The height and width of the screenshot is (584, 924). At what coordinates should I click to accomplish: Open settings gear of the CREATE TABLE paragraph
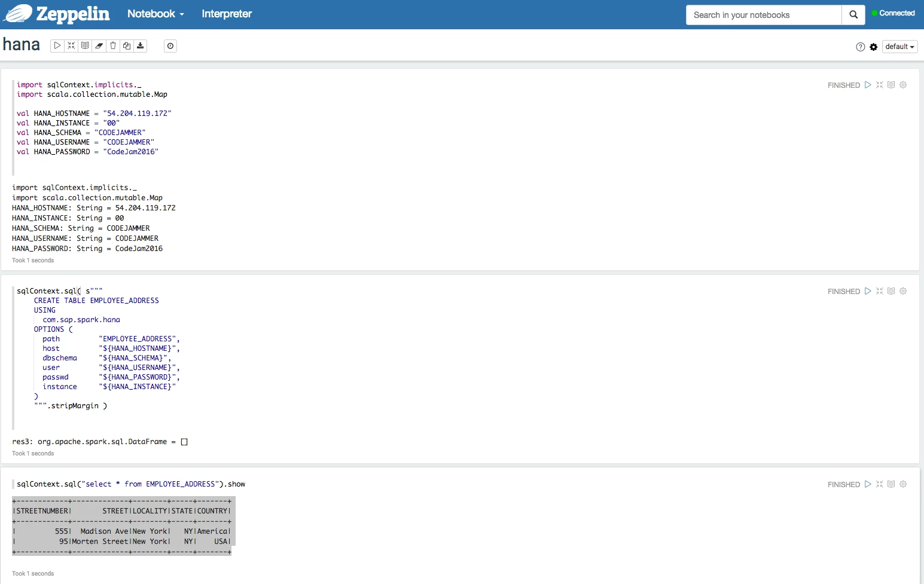click(903, 291)
